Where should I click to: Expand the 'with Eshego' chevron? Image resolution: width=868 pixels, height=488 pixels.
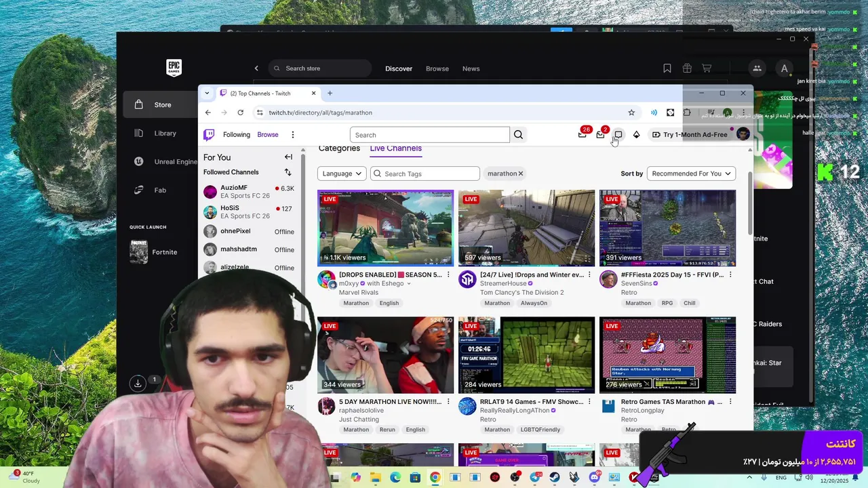(x=408, y=284)
